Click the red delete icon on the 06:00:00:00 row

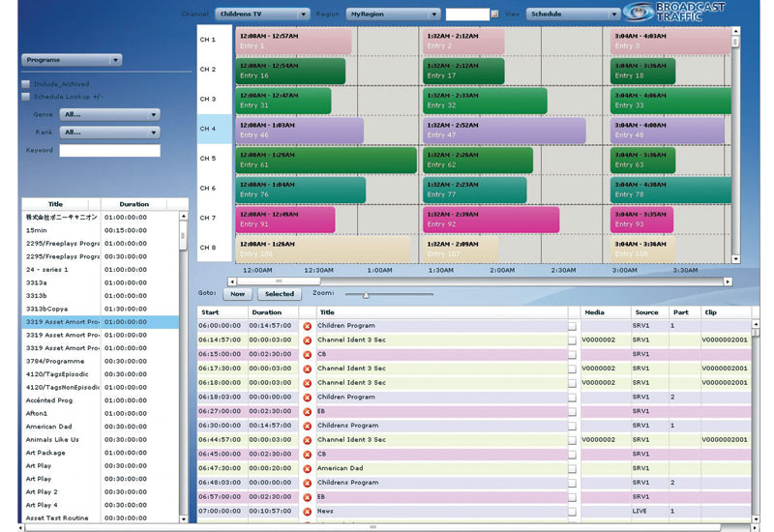(x=307, y=326)
